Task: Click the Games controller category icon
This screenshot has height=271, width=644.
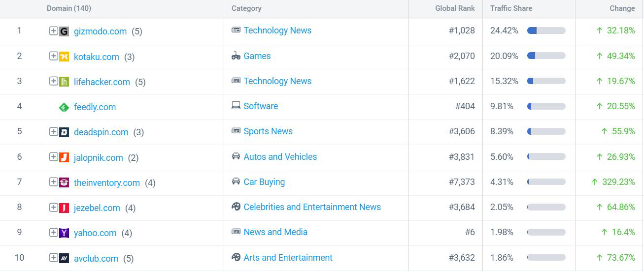Action: coord(236,56)
